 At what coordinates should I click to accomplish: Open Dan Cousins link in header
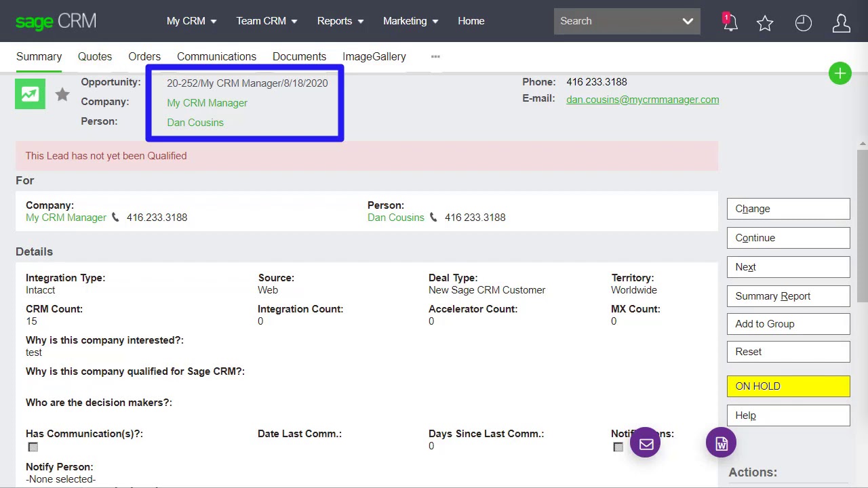(x=195, y=123)
